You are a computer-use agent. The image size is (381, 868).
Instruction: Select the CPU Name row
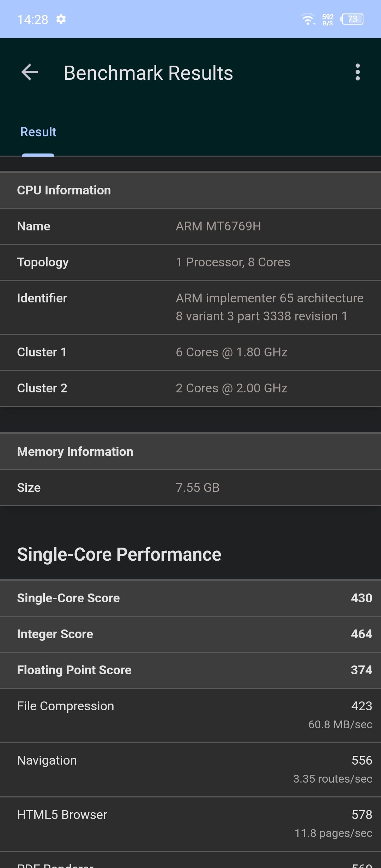190,226
